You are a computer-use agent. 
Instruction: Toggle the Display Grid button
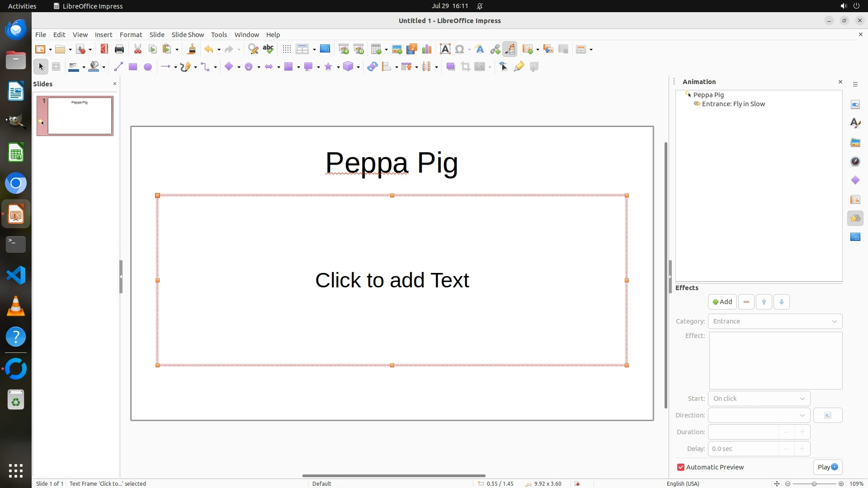tap(287, 49)
